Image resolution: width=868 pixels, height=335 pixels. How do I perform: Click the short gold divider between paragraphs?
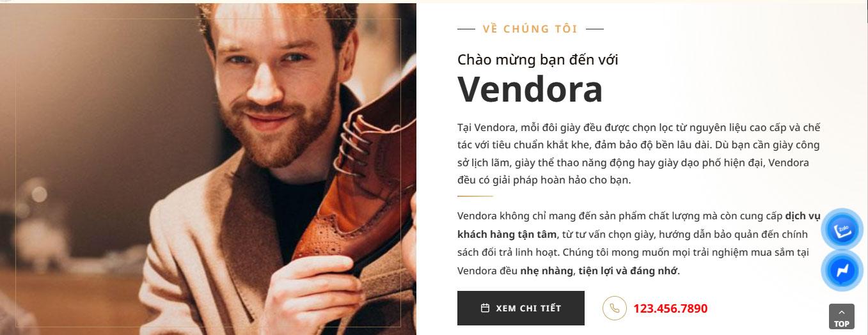(475, 196)
